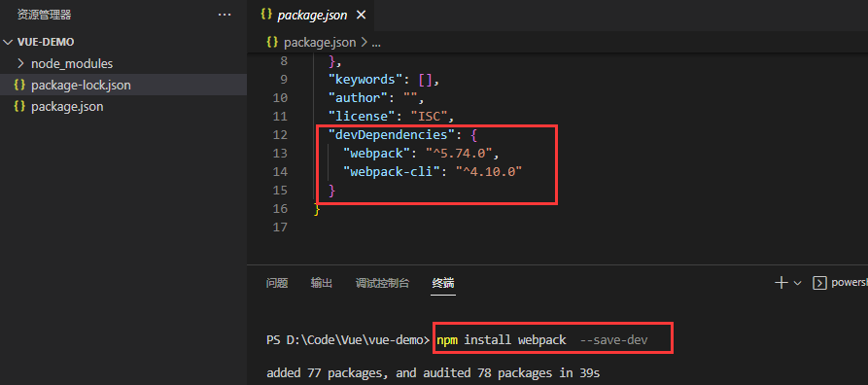This screenshot has height=385, width=868.
Task: Open the explorer panel more actions ellipsis
Action: (x=225, y=15)
